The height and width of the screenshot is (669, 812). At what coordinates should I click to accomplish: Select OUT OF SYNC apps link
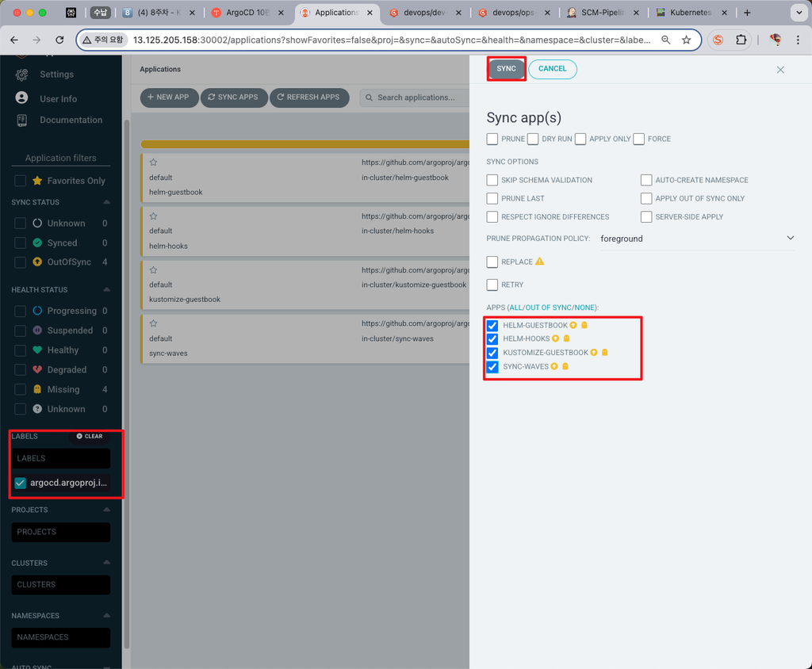(x=549, y=308)
